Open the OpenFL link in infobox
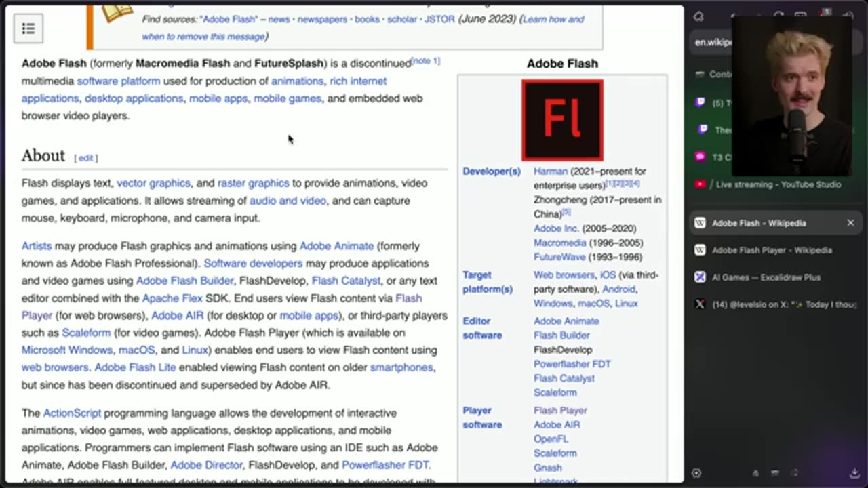The width and height of the screenshot is (868, 488). click(551, 439)
